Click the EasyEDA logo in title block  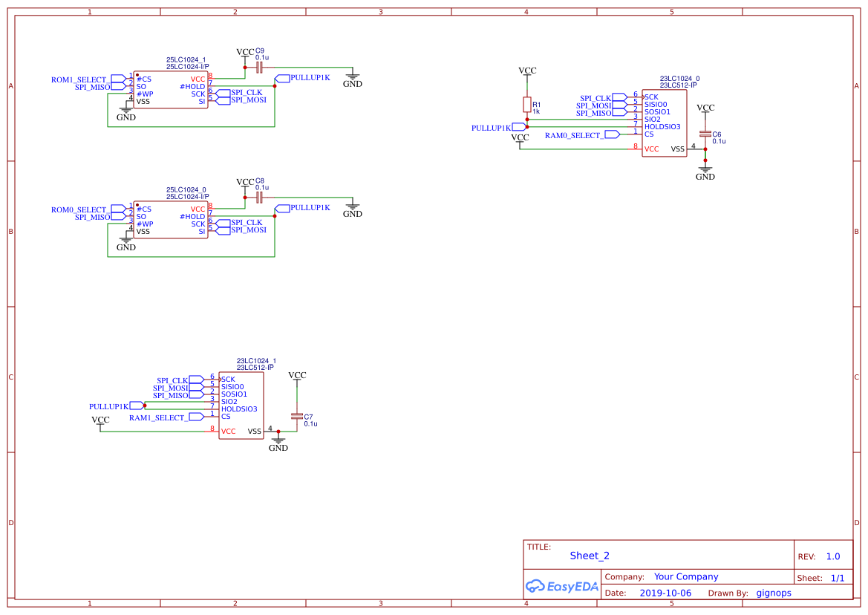coord(562,586)
